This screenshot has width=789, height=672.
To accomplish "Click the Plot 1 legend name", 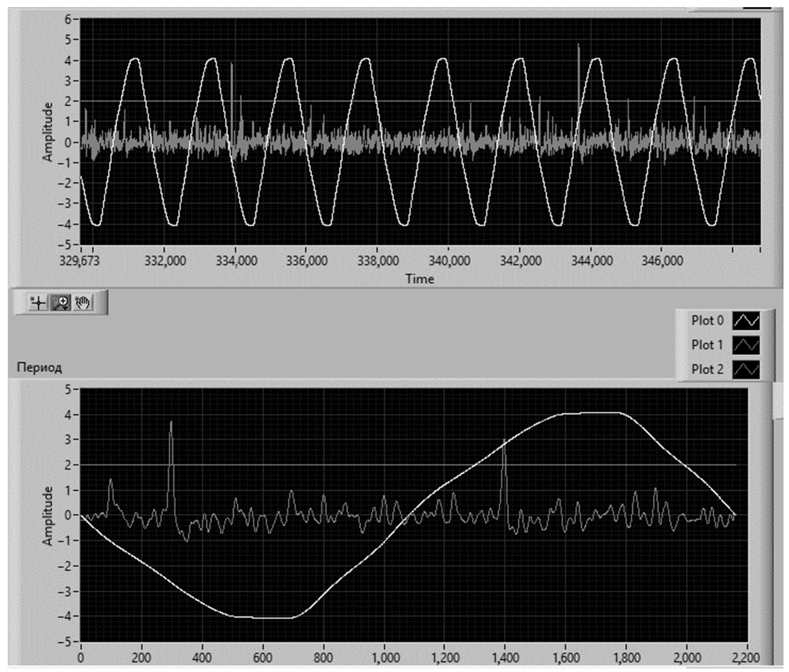I will coord(707,345).
